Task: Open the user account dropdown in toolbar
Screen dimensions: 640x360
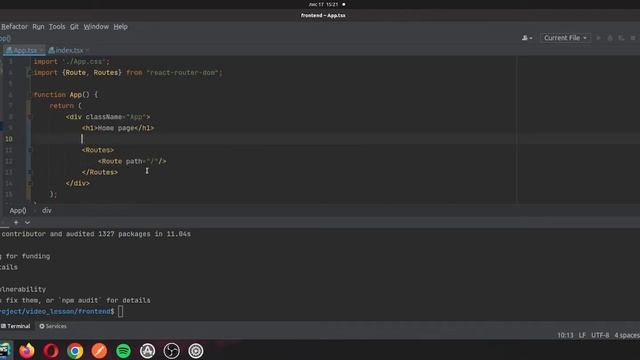Action: tap(527, 38)
